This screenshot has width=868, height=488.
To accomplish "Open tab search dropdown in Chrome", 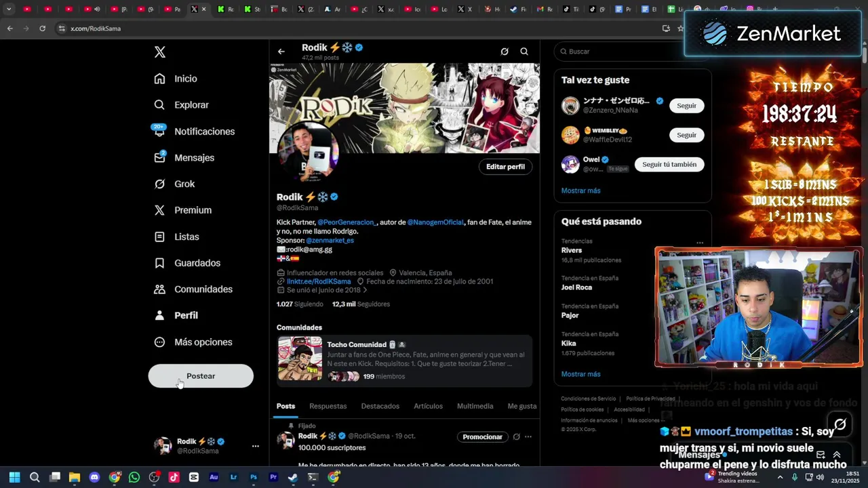I will pyautogui.click(x=9, y=9).
